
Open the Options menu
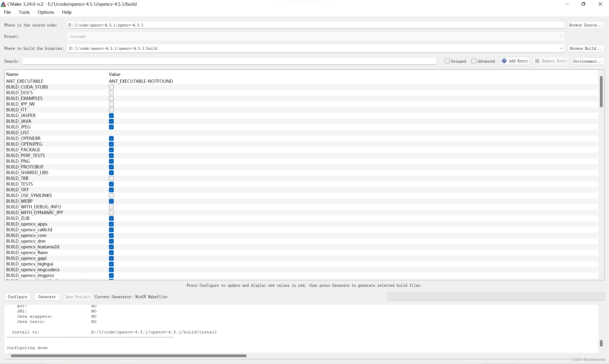(x=46, y=12)
